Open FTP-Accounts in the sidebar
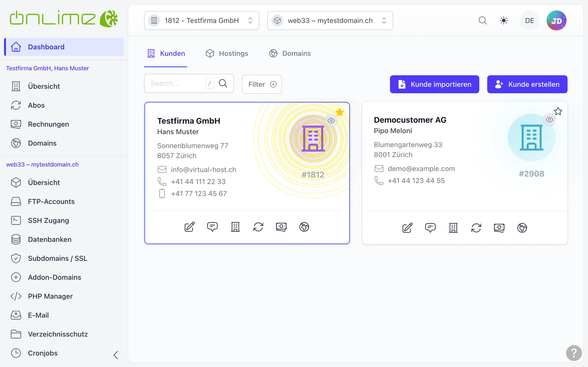The image size is (588, 367). (64, 201)
